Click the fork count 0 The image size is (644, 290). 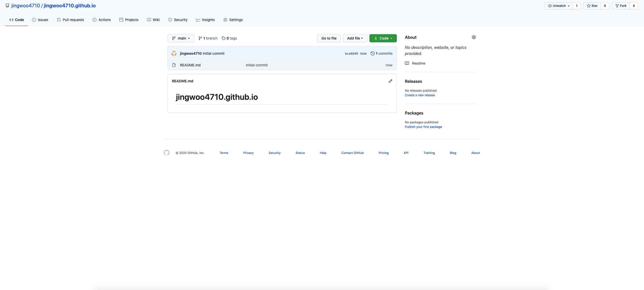pos(634,6)
